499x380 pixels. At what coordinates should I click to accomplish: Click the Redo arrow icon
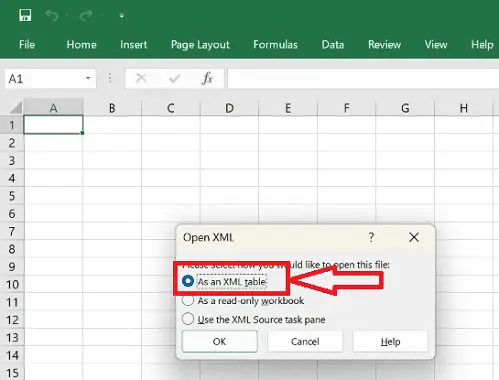[x=86, y=15]
